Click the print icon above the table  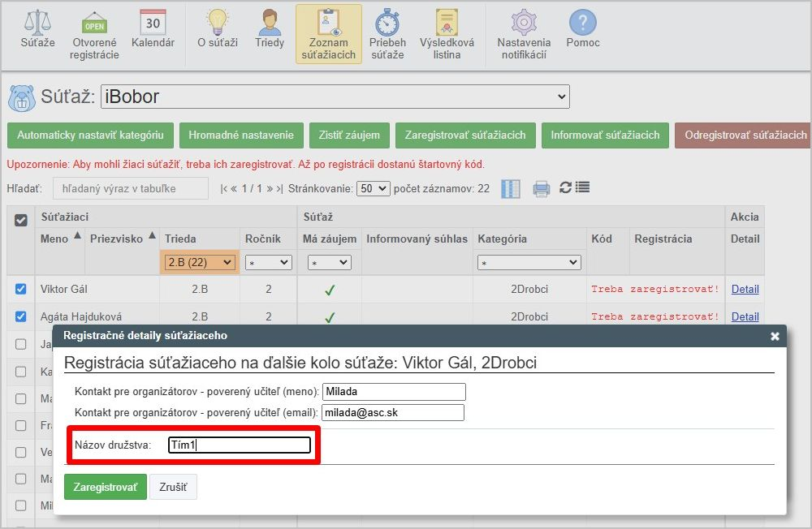[x=541, y=188]
